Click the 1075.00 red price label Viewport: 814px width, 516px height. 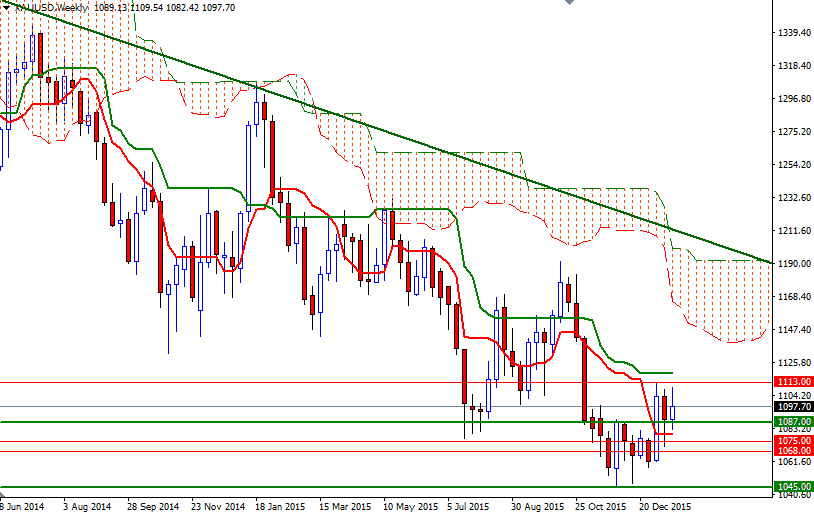[793, 441]
